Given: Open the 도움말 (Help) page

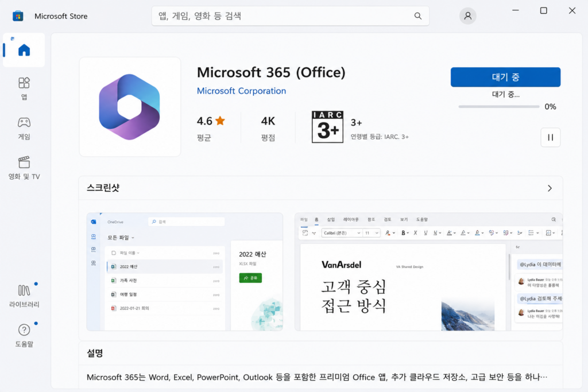Looking at the screenshot, I should click(24, 335).
